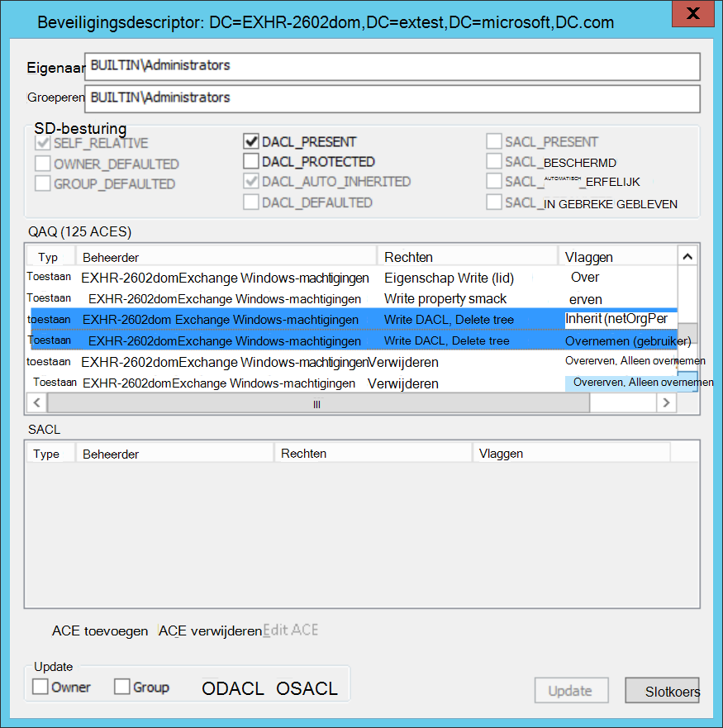
Task: Click the DACL horizontal scrollbar thumb
Action: point(319,402)
